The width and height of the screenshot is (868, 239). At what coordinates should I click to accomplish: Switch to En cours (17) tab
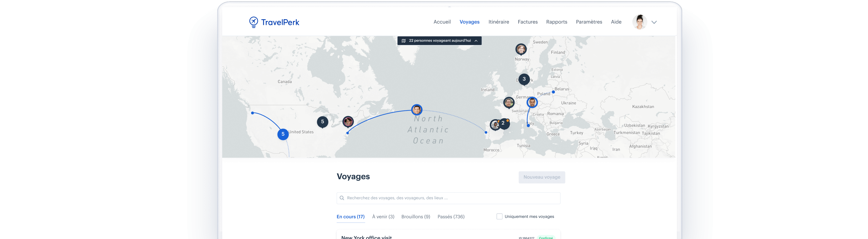tap(350, 217)
